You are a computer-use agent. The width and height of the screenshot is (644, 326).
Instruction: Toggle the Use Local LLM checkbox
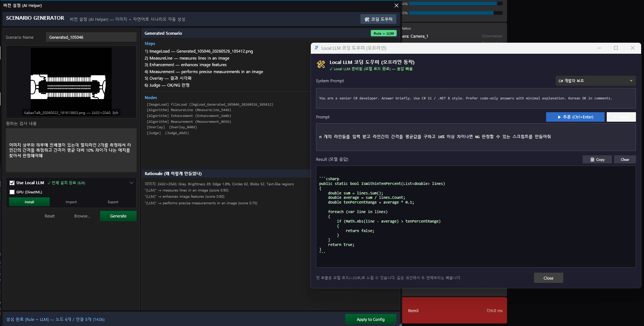[x=12, y=183]
